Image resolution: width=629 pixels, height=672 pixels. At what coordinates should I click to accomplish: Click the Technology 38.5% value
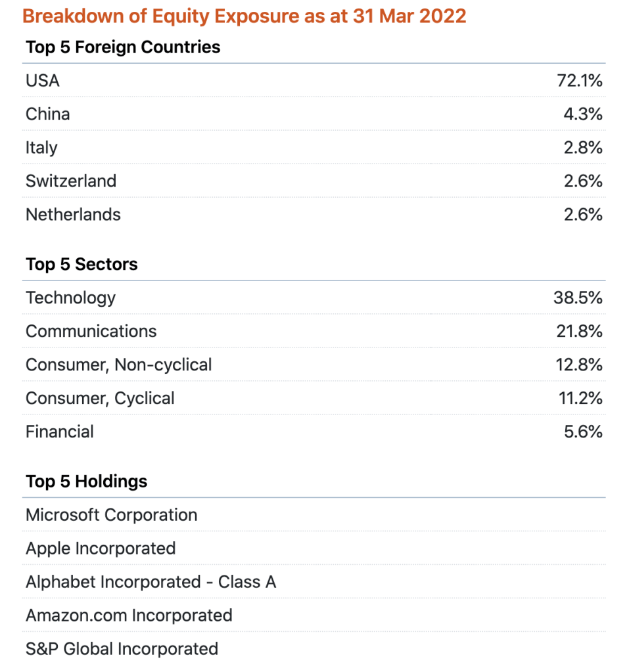(x=578, y=298)
